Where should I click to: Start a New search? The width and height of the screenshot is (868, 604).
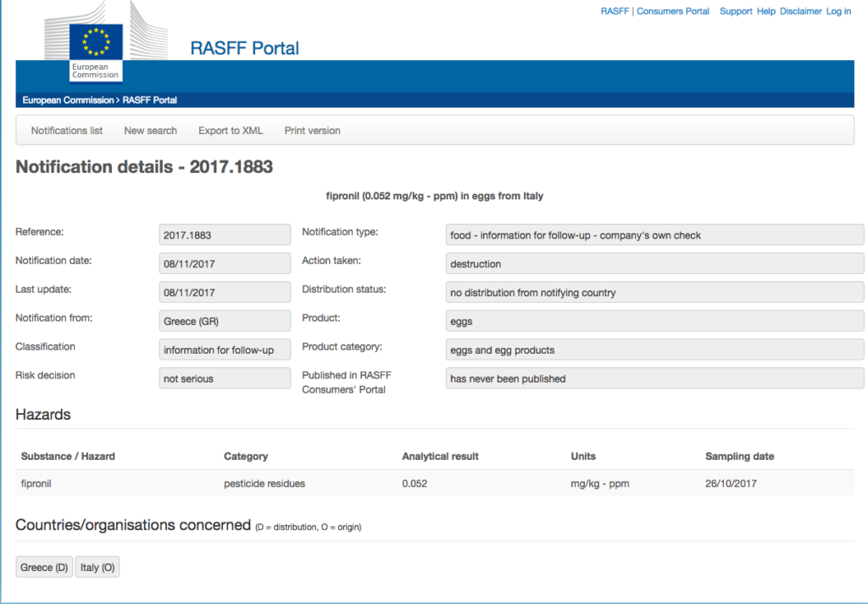(x=150, y=131)
